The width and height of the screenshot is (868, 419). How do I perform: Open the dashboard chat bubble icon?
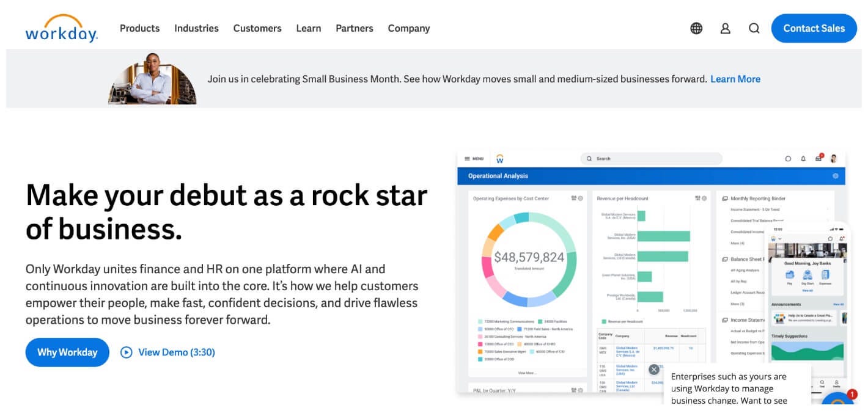[x=788, y=159]
